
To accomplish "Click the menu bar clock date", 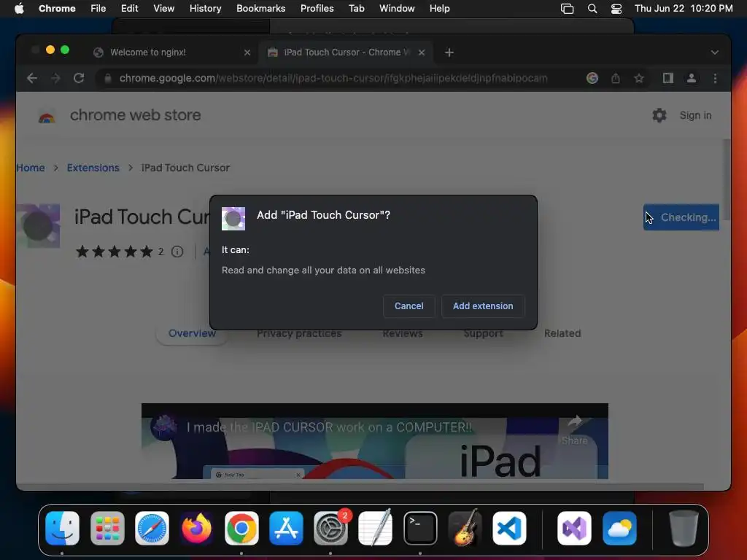I will tap(684, 9).
